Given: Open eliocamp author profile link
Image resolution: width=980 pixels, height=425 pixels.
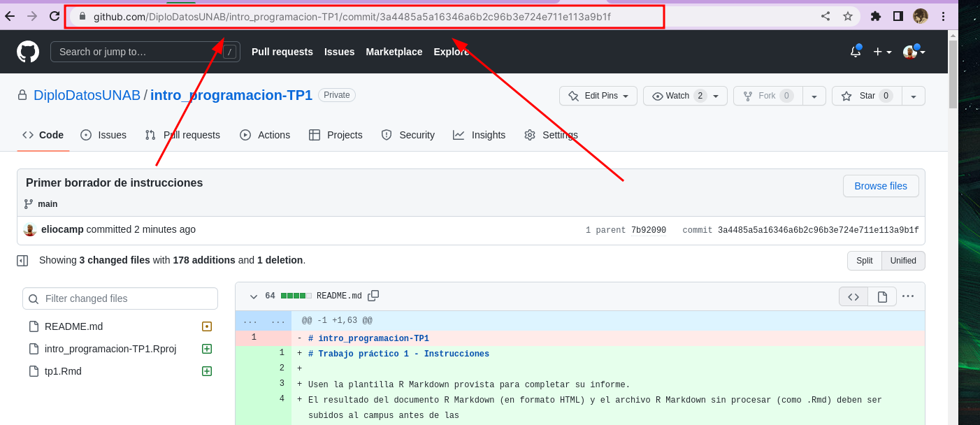Looking at the screenshot, I should coord(62,229).
